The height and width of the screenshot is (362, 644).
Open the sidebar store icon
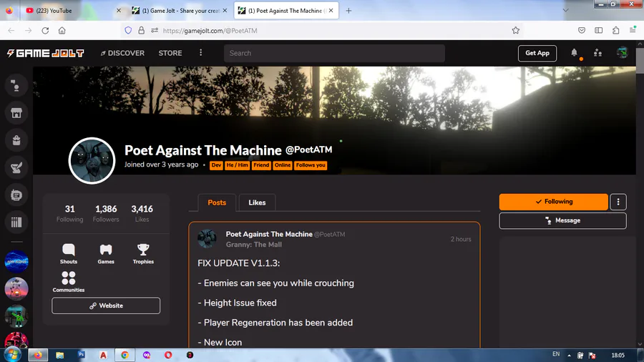coord(16,113)
